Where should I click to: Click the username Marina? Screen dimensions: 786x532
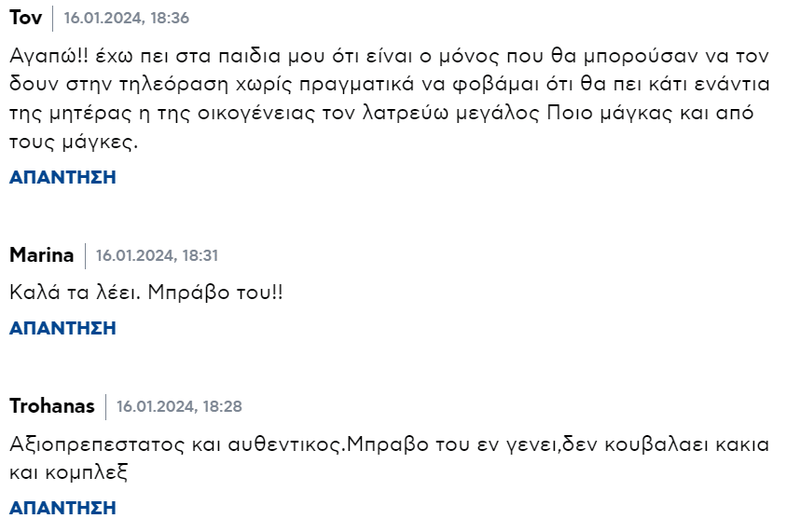click(x=42, y=255)
